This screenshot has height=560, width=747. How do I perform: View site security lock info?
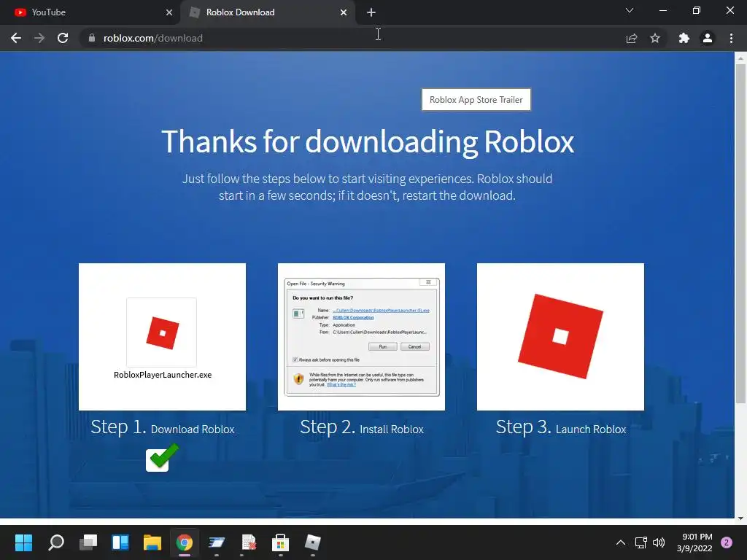92,38
